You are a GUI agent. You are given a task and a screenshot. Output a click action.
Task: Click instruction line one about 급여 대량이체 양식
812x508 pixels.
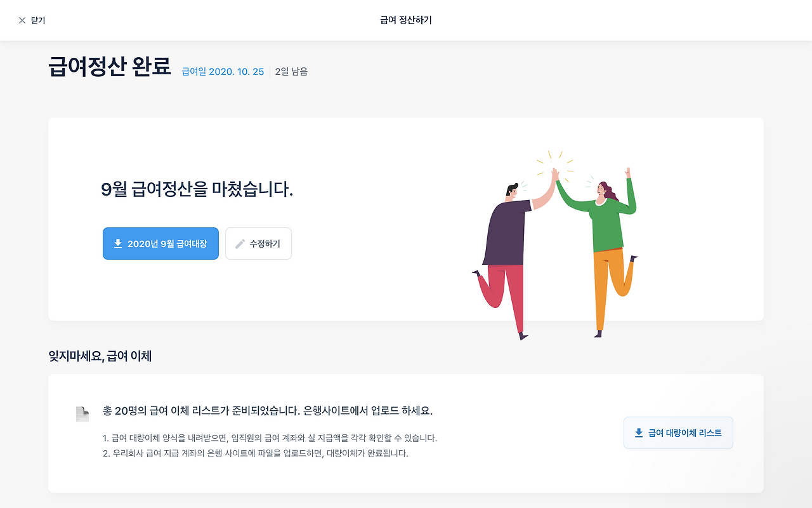[270, 438]
